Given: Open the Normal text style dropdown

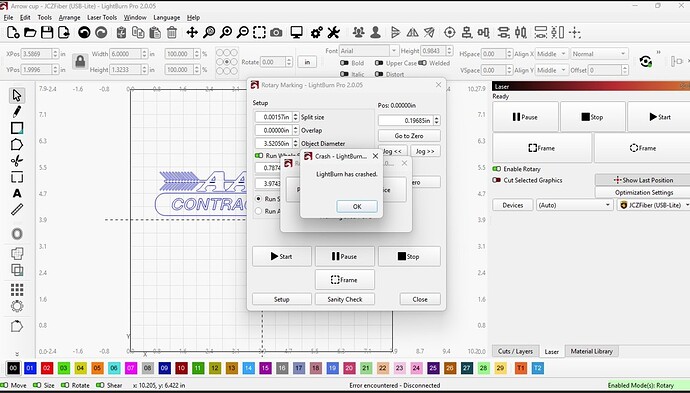Looking at the screenshot, I should [x=599, y=54].
